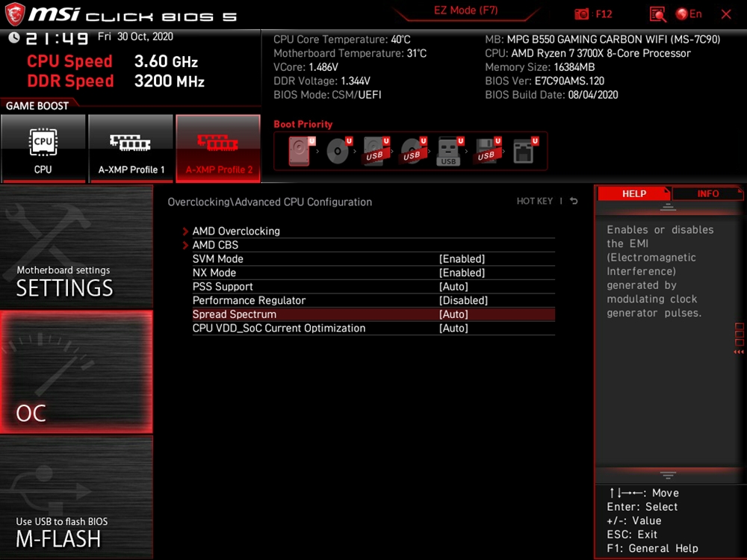Select the USB key boot device icon
The width and height of the screenshot is (747, 560).
tap(449, 151)
